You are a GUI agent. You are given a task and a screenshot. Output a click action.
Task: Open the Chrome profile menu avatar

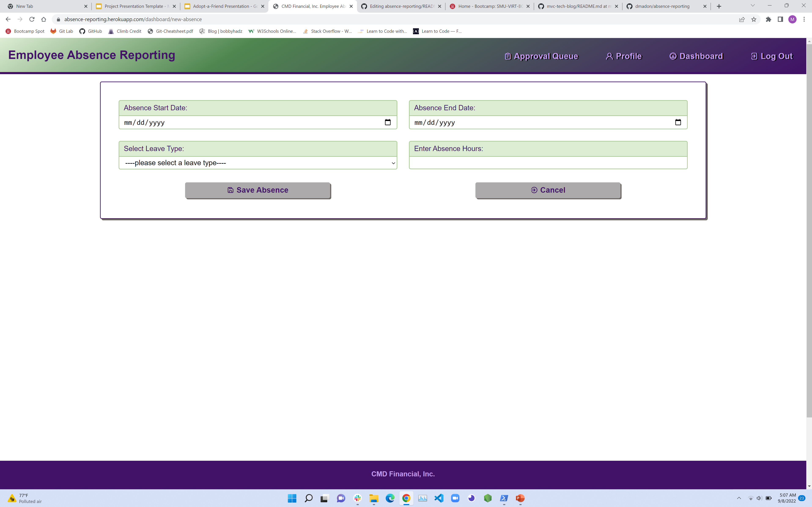(x=793, y=19)
